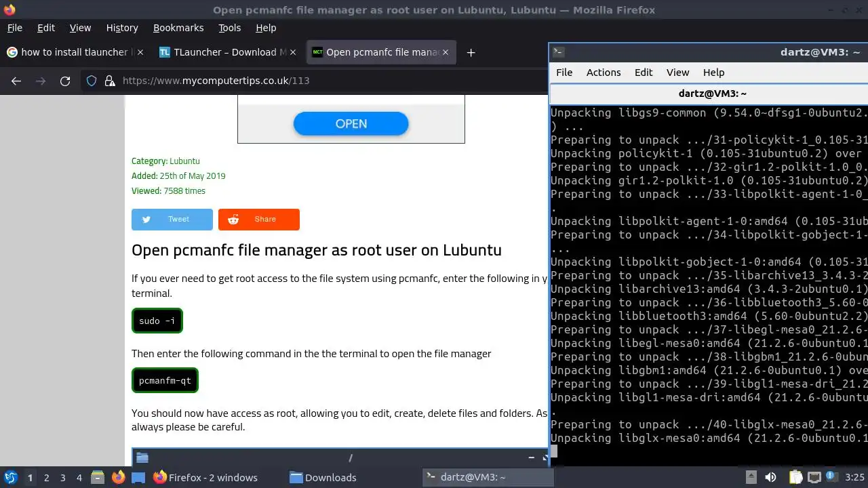Click folder icon in embedded file manager screenshot
The image size is (868, 488).
tap(142, 457)
